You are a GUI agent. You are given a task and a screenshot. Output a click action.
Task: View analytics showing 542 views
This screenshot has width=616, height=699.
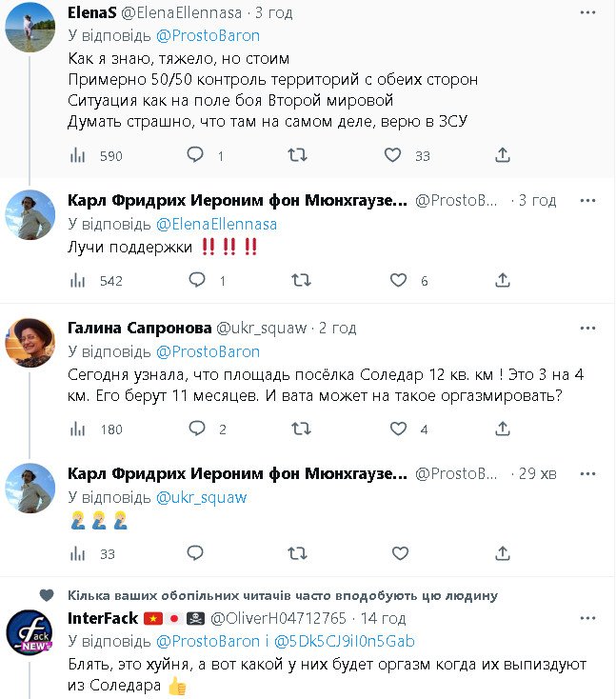(78, 281)
